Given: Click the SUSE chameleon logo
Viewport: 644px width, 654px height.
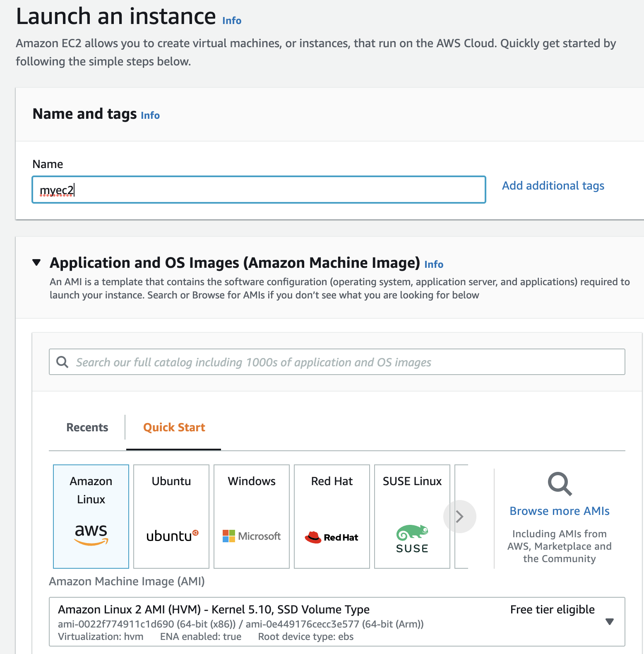Looking at the screenshot, I should 412,539.
